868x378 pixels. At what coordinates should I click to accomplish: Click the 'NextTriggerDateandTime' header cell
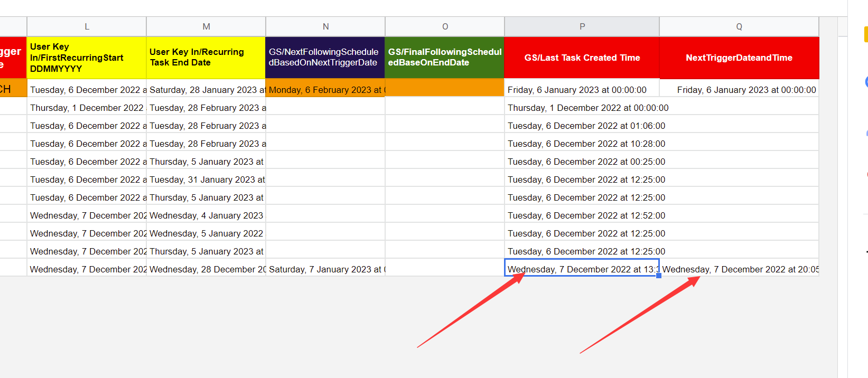[739, 58]
